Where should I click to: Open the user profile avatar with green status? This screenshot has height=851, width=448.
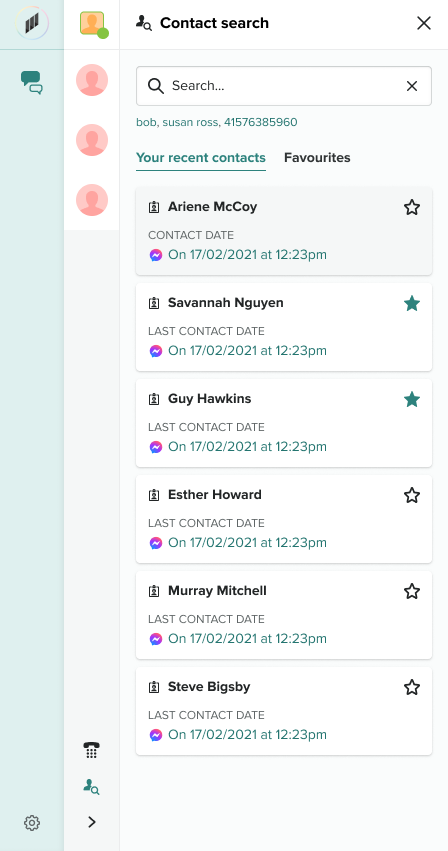click(x=93, y=24)
